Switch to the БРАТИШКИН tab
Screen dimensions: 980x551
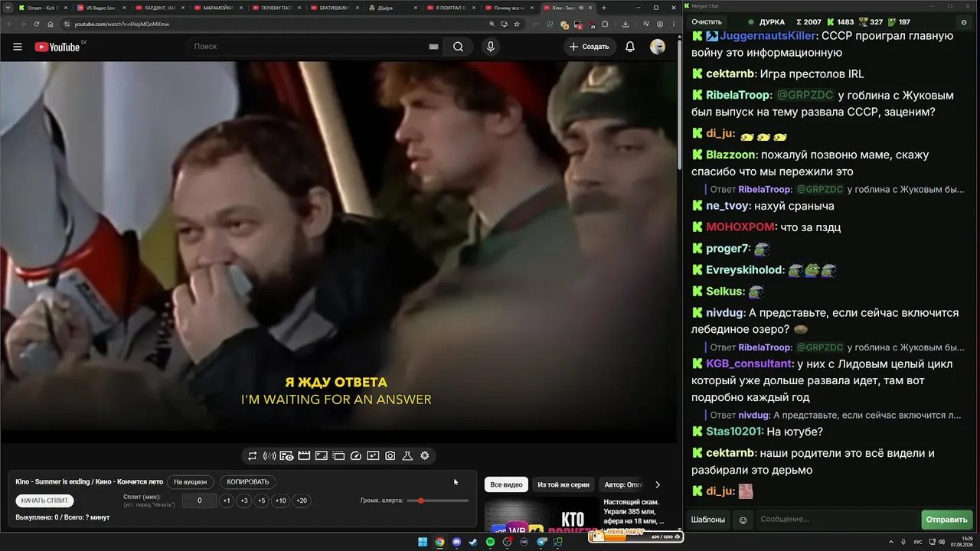click(334, 8)
